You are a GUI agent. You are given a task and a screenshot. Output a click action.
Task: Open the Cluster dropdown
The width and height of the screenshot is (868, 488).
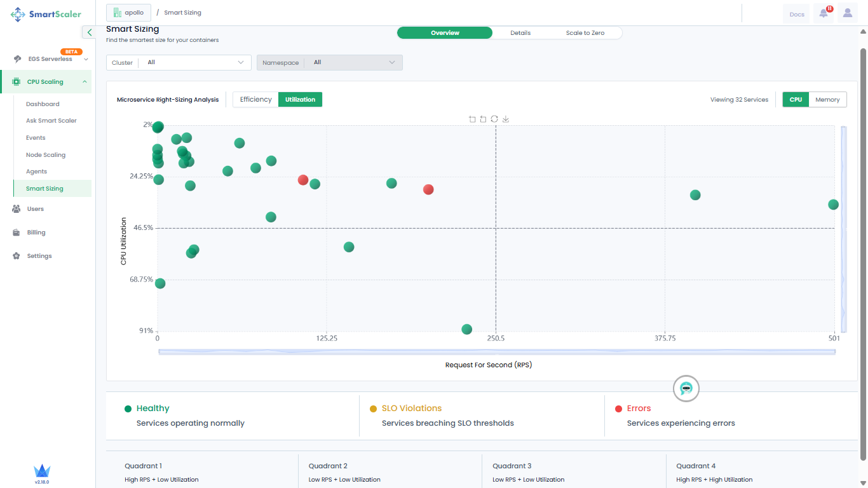pos(179,62)
